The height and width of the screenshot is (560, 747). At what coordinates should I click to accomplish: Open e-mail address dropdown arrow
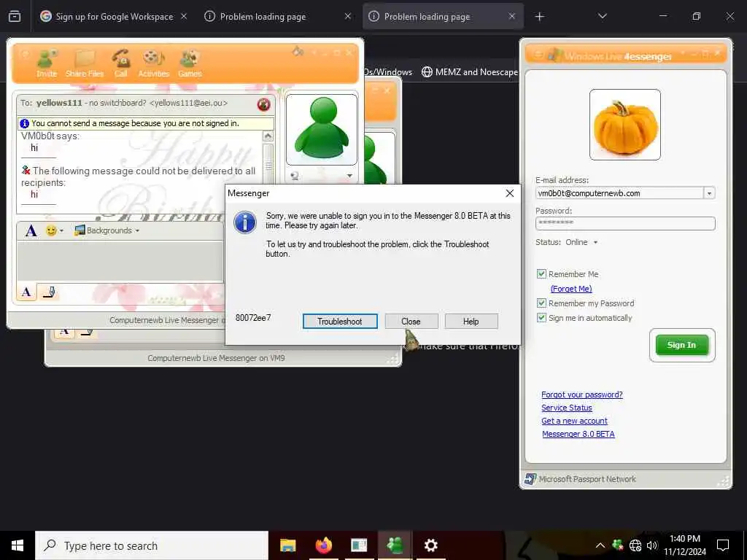(x=709, y=193)
